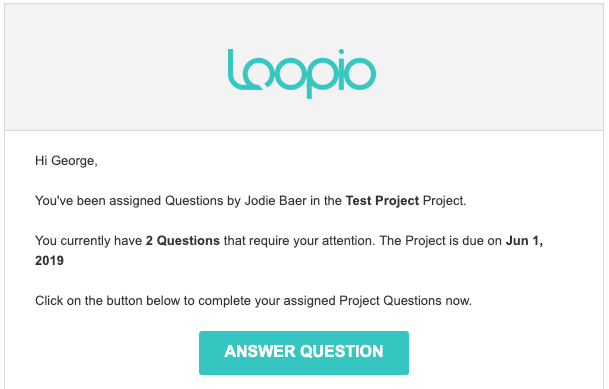This screenshot has height=389, width=609.
Task: Click the bold Test Project name
Action: pos(382,201)
